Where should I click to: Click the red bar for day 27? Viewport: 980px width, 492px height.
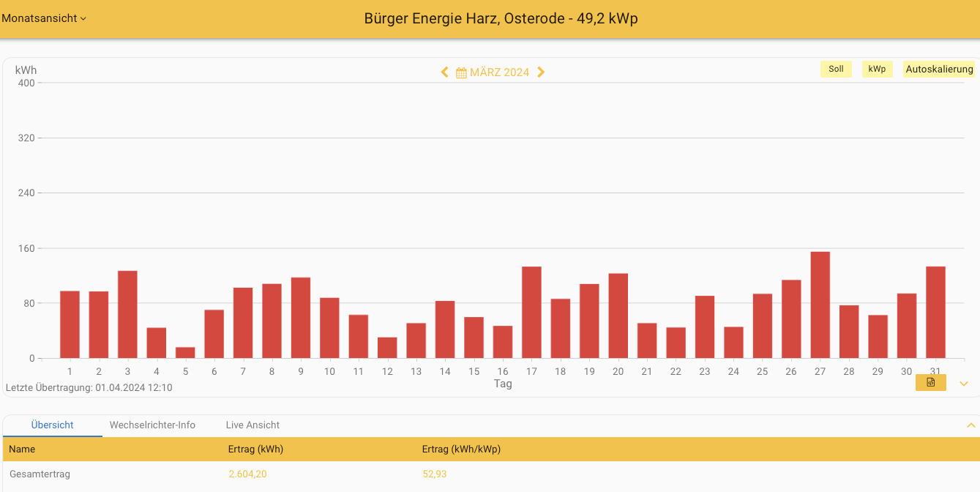[x=820, y=305]
